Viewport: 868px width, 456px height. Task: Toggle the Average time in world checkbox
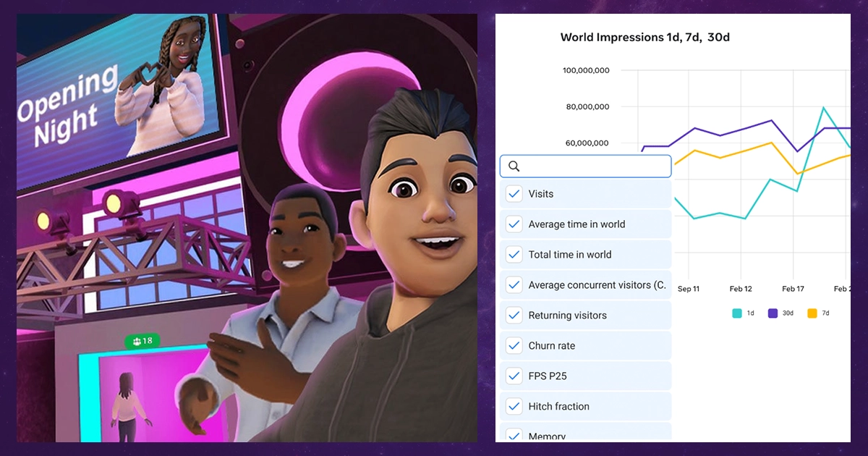(514, 224)
